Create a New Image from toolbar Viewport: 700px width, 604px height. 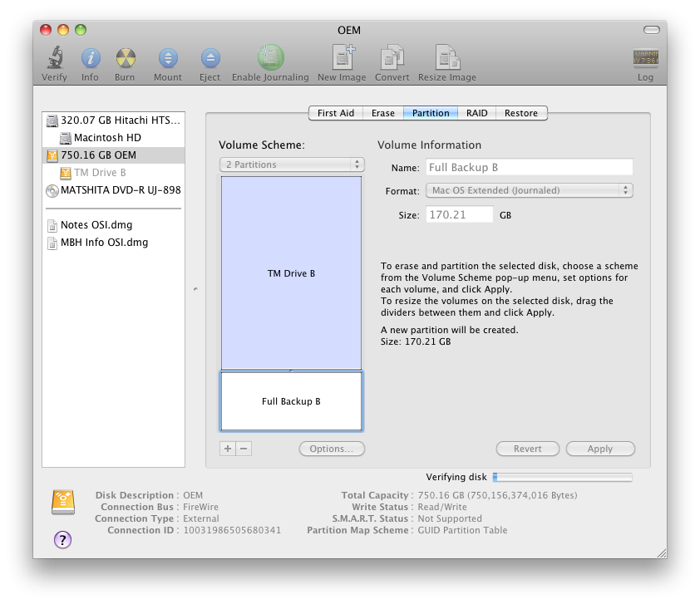(343, 57)
